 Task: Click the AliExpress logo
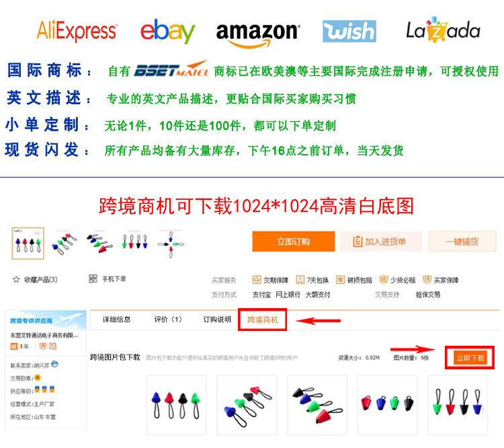77,31
